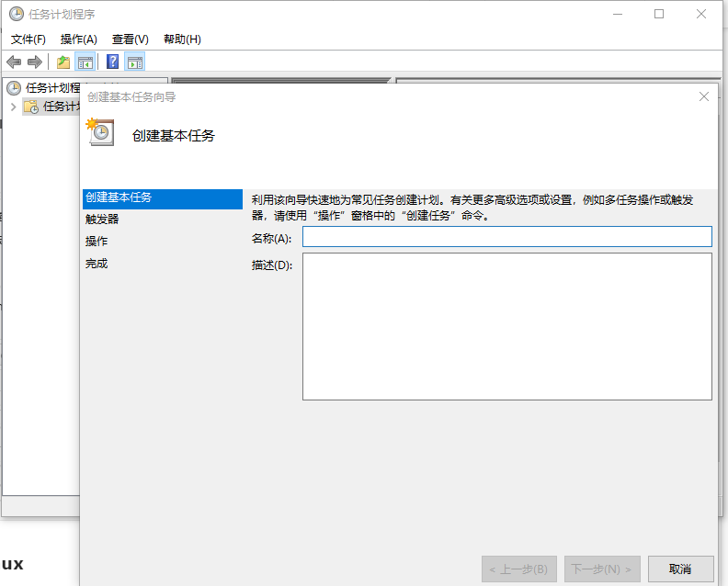Select the task library folder in tree
The height and width of the screenshot is (586, 728).
(51, 107)
